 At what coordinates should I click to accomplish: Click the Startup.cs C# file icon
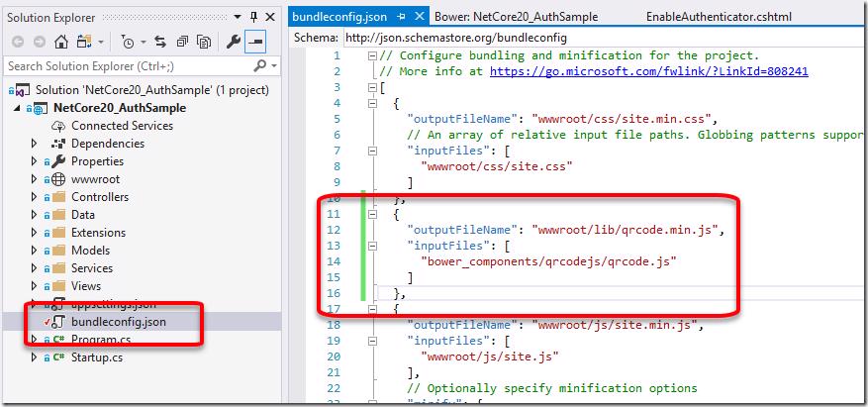pos(58,357)
